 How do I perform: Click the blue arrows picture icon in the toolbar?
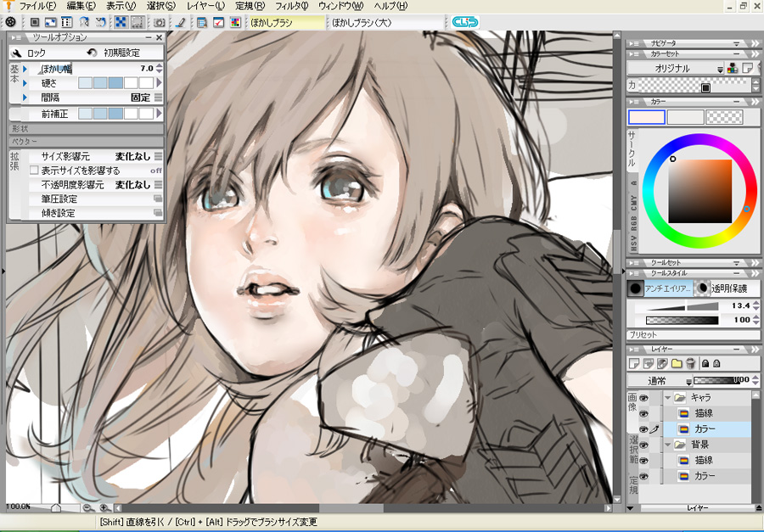(x=51, y=22)
